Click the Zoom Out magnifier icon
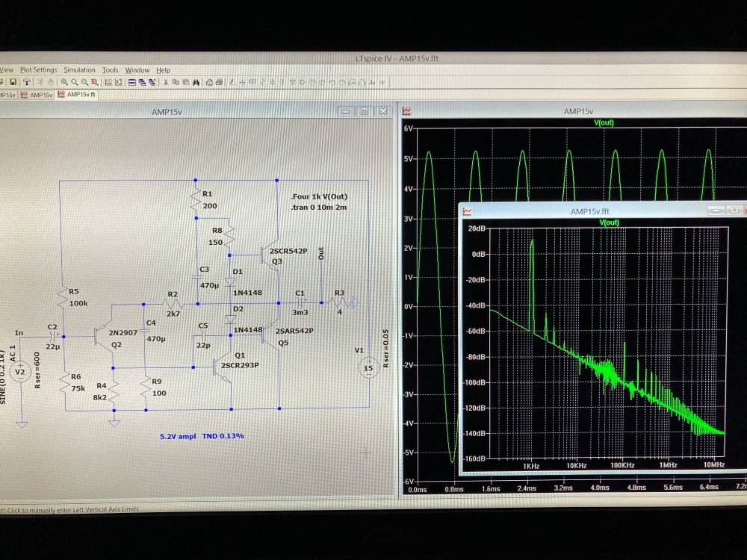Viewport: 747px width, 560px height. point(84,82)
